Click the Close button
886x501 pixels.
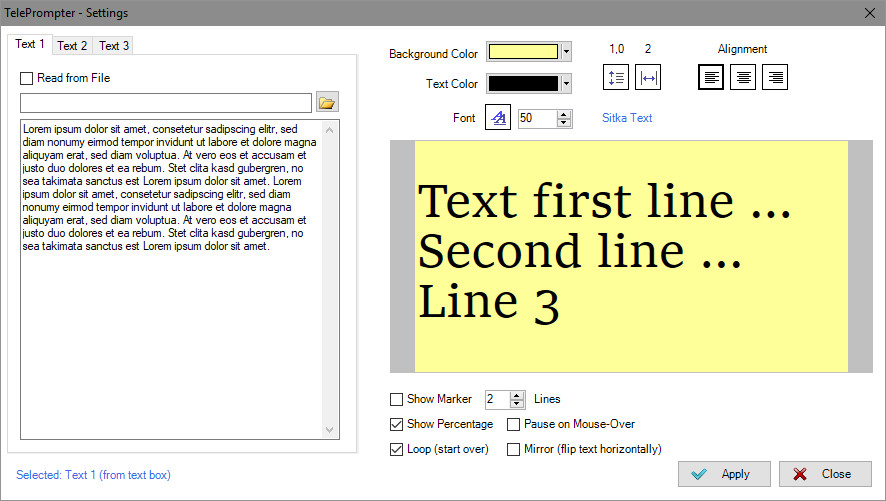tap(825, 474)
